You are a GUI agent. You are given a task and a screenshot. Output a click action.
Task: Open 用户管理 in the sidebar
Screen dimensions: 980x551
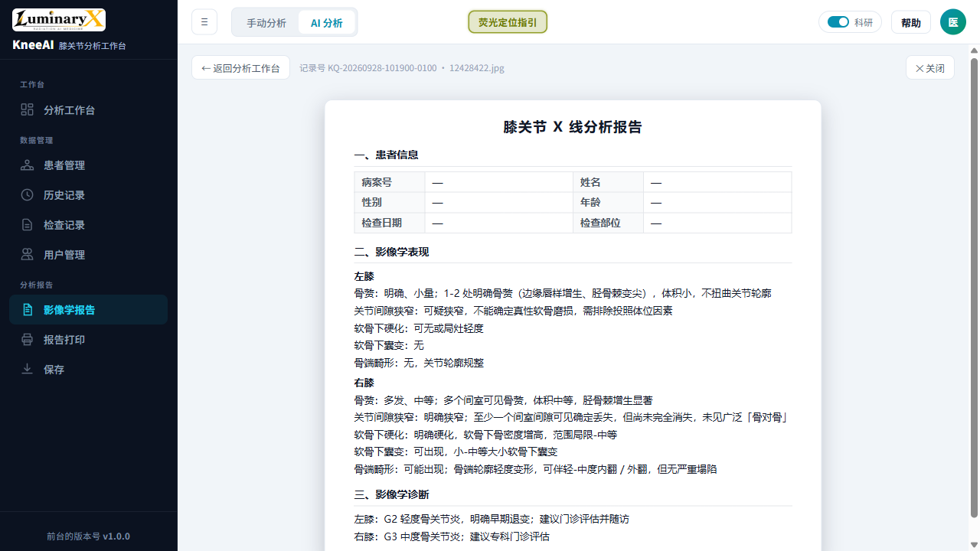[x=89, y=255]
